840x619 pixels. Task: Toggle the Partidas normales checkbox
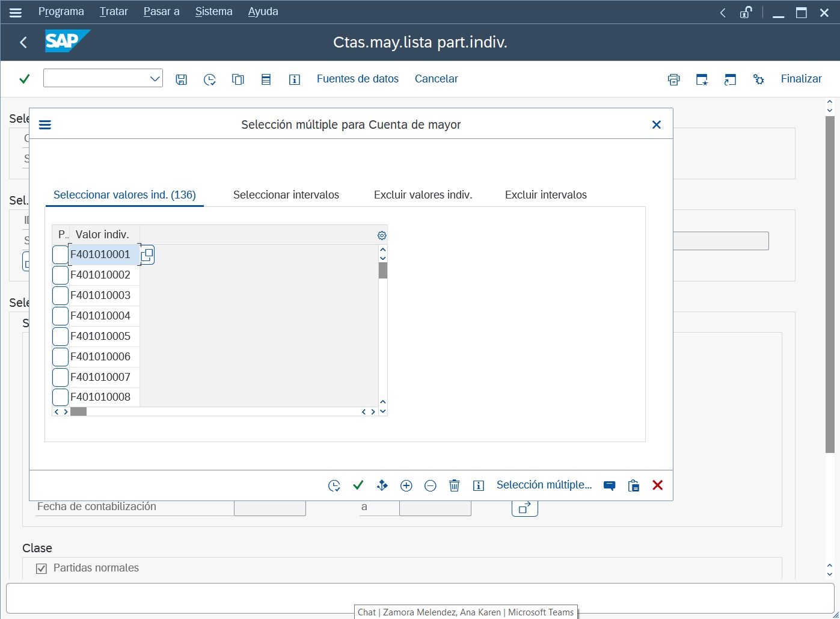click(41, 568)
